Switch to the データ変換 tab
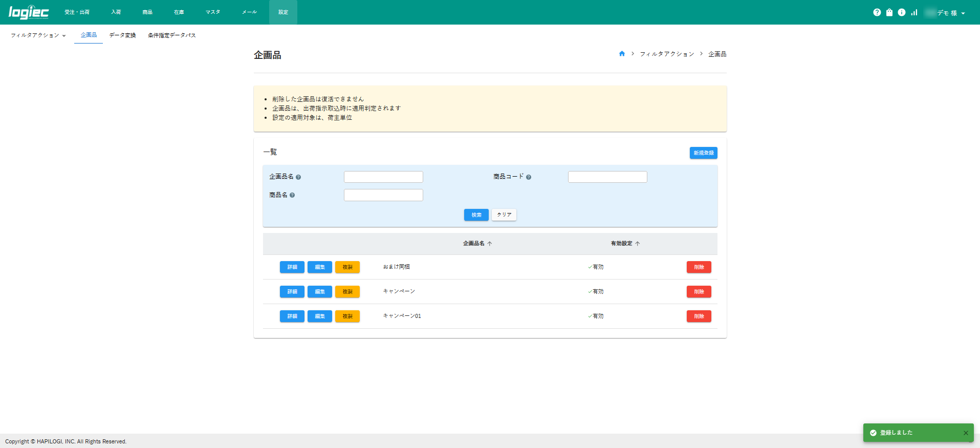The image size is (980, 448). 122,35
